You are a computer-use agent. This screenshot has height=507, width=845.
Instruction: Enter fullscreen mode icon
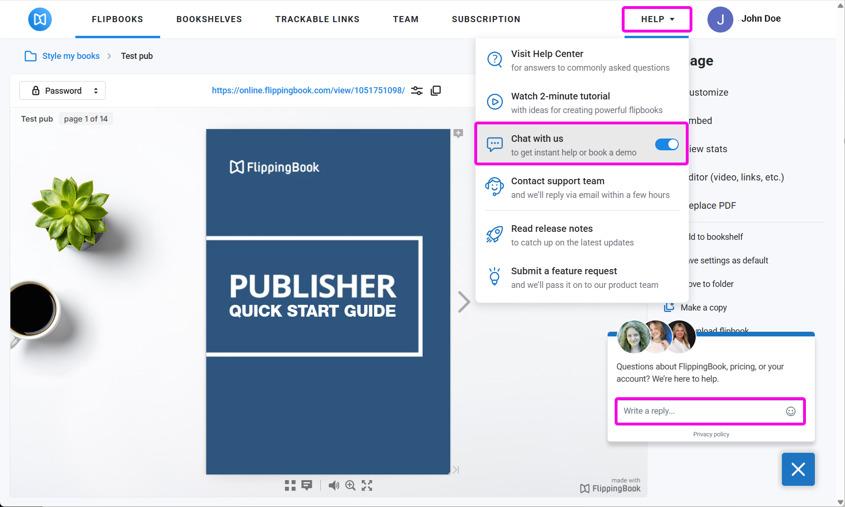coord(367,485)
